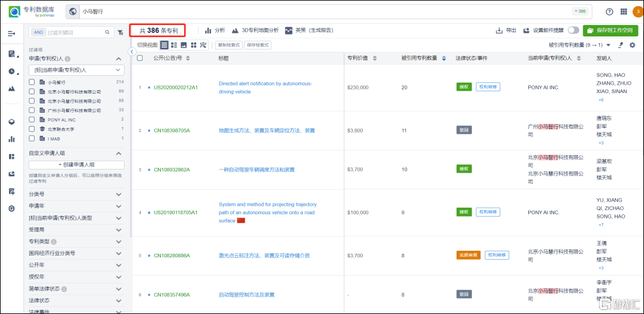
Task: Select all rows with header checkbox
Action: click(140, 59)
